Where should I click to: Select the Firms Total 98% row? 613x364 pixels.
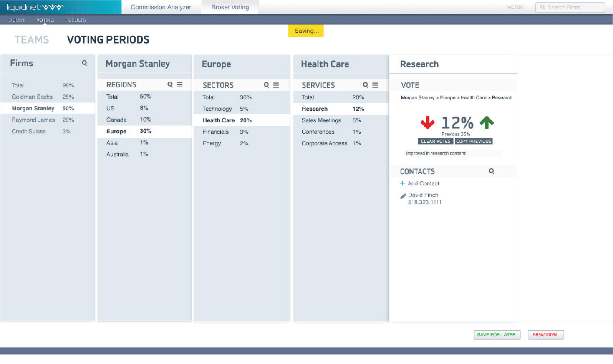point(48,85)
